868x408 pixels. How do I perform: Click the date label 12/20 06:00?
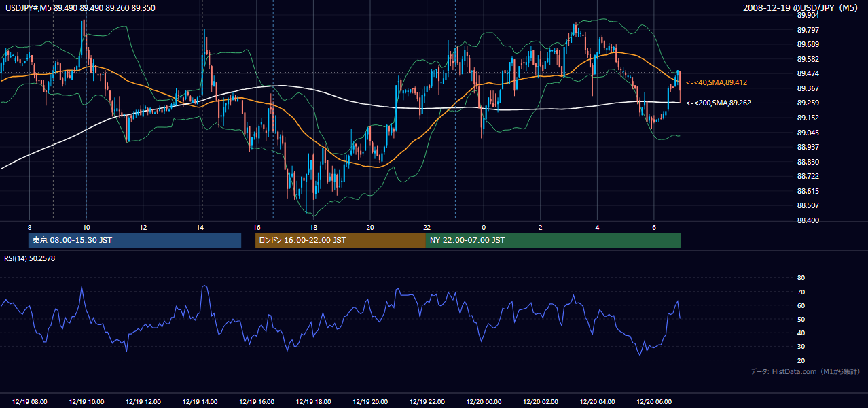point(653,402)
